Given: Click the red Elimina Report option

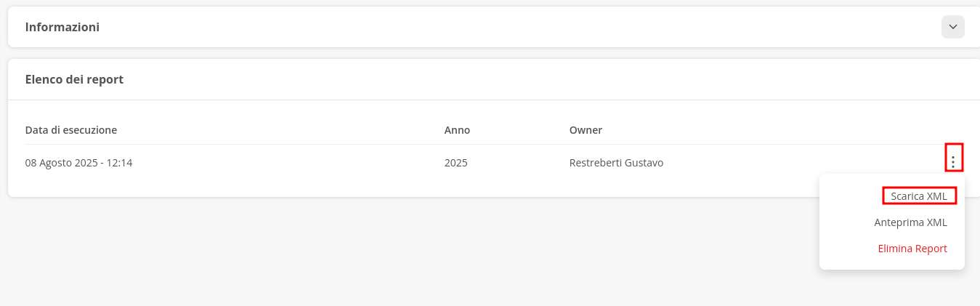Looking at the screenshot, I should (912, 249).
